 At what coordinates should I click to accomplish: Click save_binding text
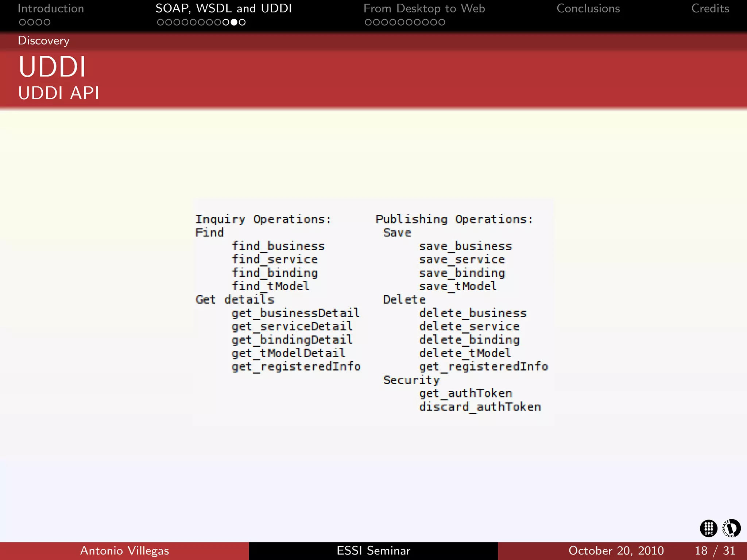point(462,273)
